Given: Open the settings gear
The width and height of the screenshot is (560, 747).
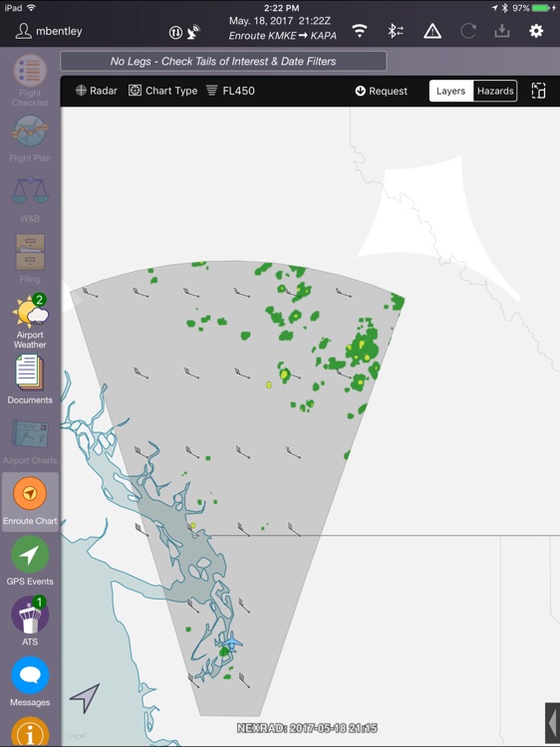Looking at the screenshot, I should click(x=536, y=31).
